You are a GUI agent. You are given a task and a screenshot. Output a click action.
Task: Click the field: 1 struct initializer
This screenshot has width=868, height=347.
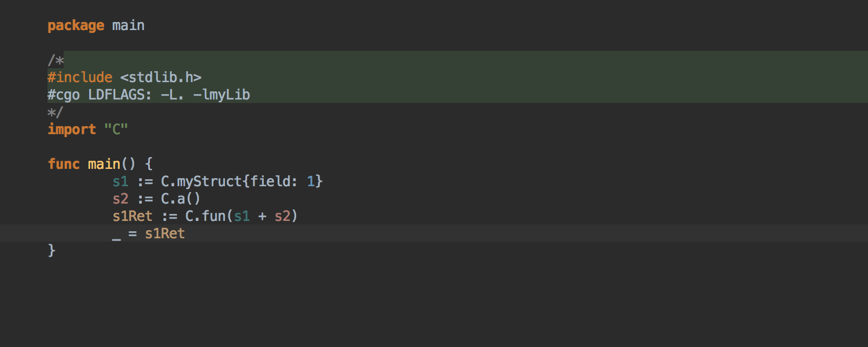click(x=282, y=182)
